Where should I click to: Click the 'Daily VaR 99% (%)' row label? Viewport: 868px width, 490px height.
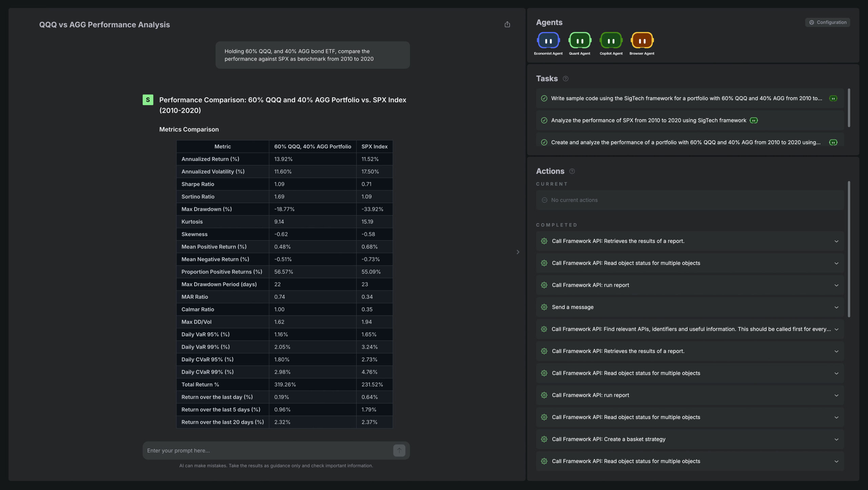click(205, 347)
